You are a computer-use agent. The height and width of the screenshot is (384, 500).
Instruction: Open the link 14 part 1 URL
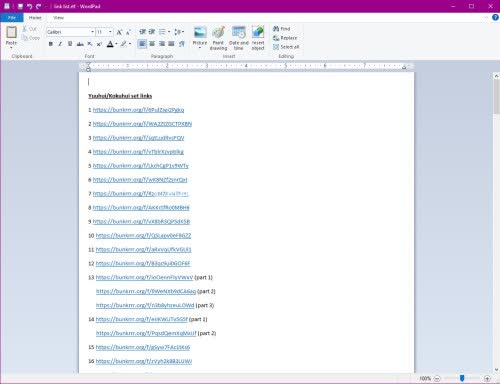click(142, 319)
